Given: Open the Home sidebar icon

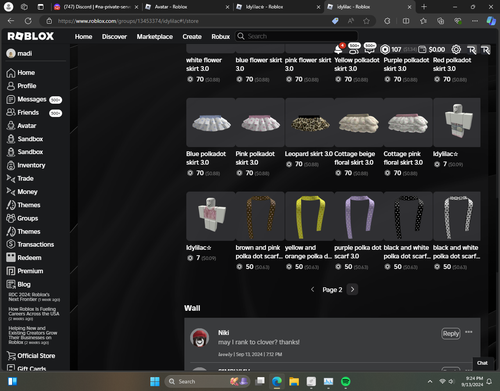Looking at the screenshot, I should click(11, 73).
